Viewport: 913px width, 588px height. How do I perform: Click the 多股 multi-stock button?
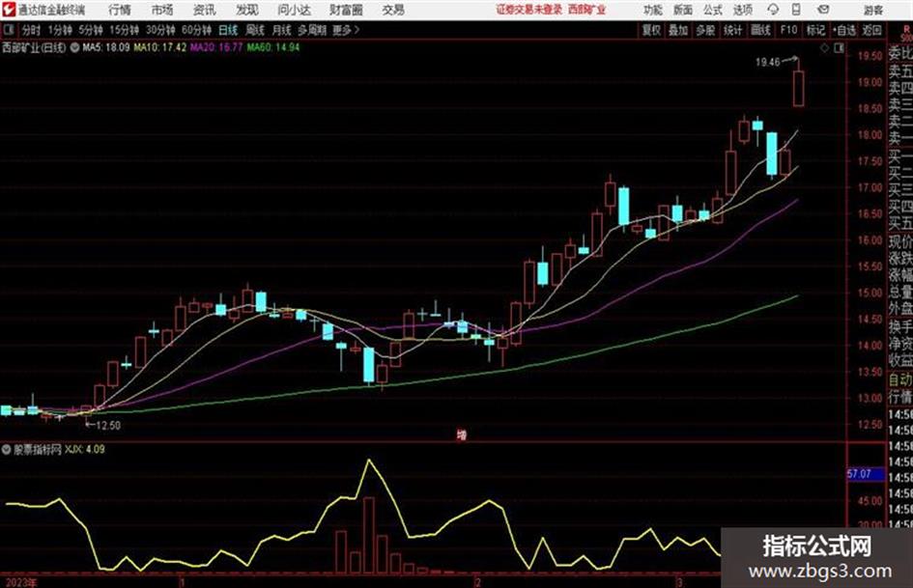coord(705,30)
